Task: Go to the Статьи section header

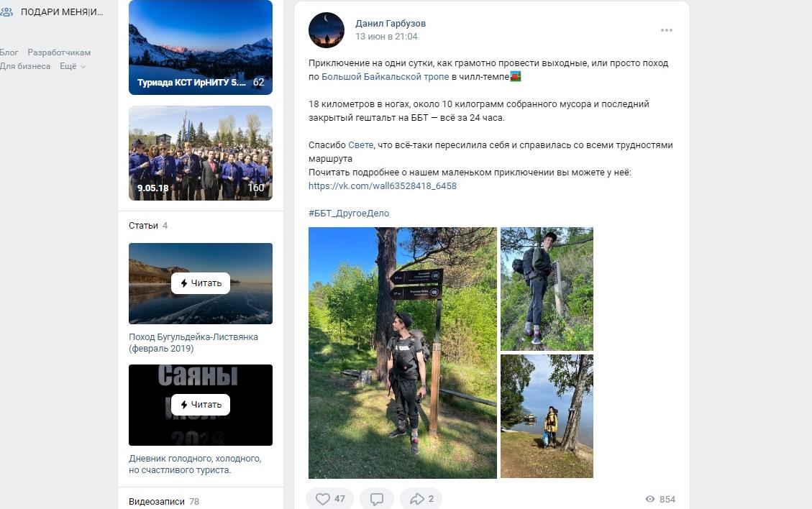Action: 143,226
